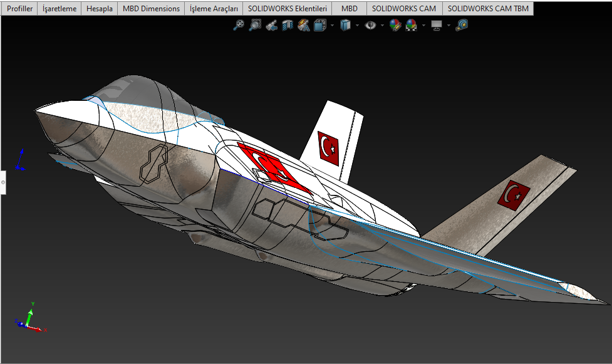Toggle the Hide/Show Items eye icon
This screenshot has width=612, height=364.
tap(370, 26)
